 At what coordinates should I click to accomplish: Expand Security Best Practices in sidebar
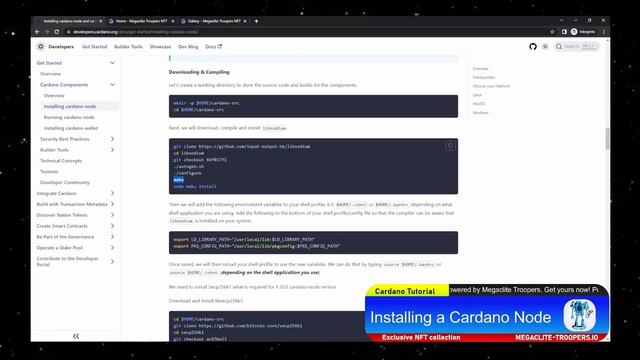[112, 139]
